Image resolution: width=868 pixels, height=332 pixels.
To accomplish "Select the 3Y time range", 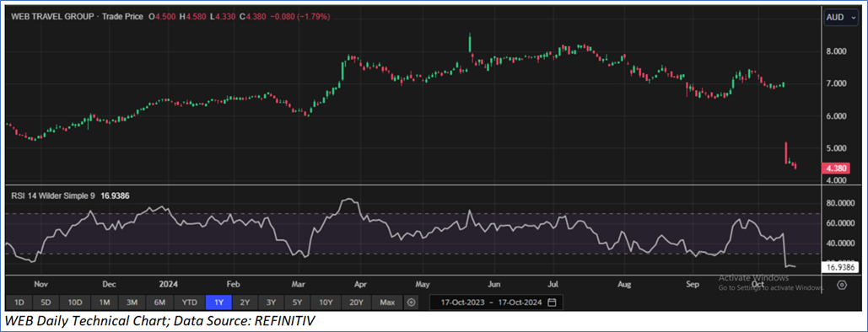I will pos(271,303).
